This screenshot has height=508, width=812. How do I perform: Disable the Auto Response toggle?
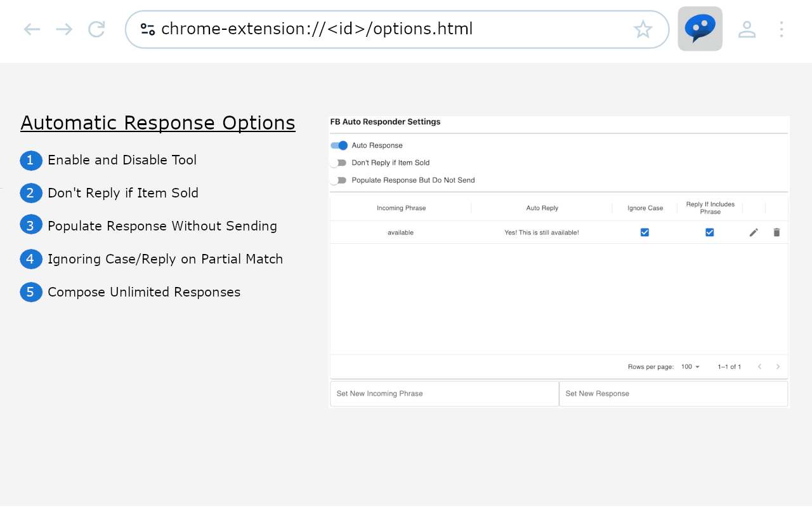point(339,145)
